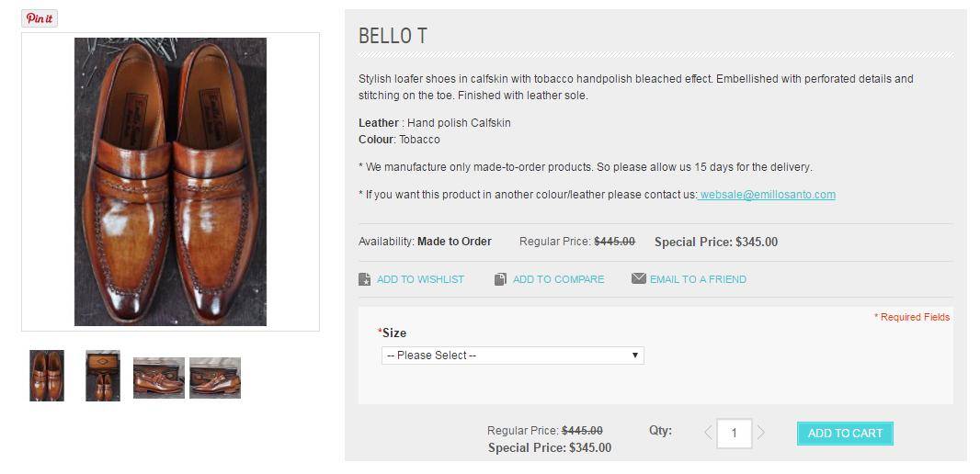Click the Add to Wishlist link

pyautogui.click(x=420, y=279)
